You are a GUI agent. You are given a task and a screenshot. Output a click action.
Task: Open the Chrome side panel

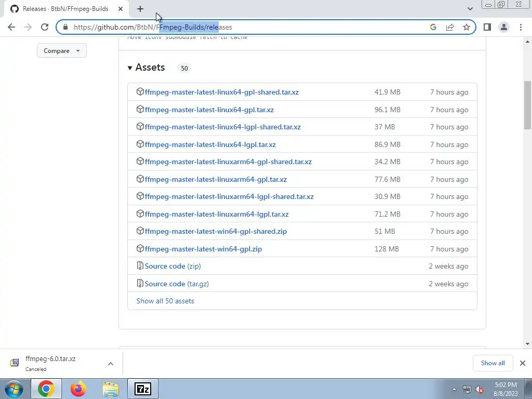[x=487, y=27]
